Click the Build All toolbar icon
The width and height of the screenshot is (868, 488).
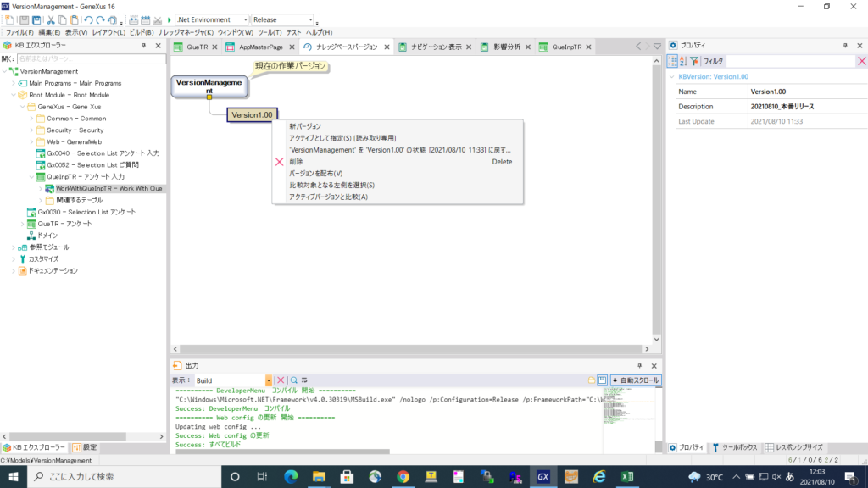point(134,20)
